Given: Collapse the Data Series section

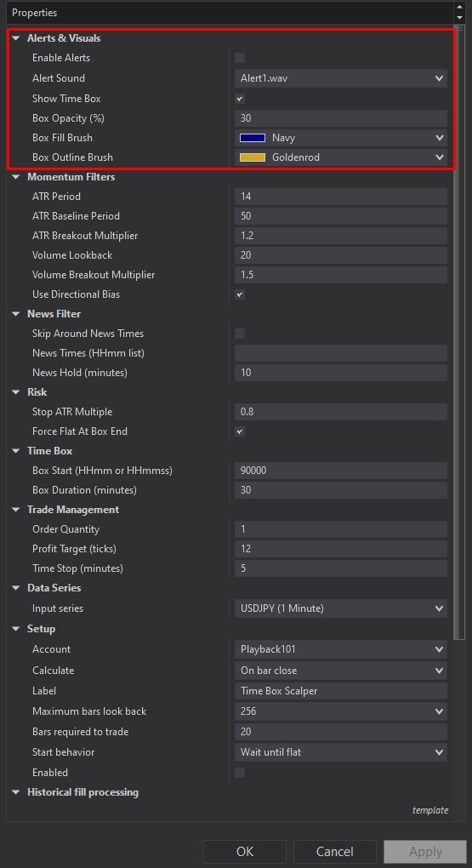Looking at the screenshot, I should coord(16,588).
